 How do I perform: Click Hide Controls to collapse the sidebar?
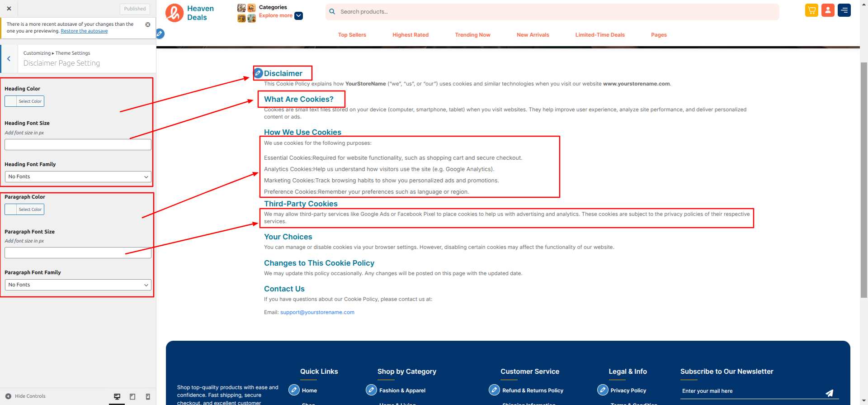tap(26, 396)
